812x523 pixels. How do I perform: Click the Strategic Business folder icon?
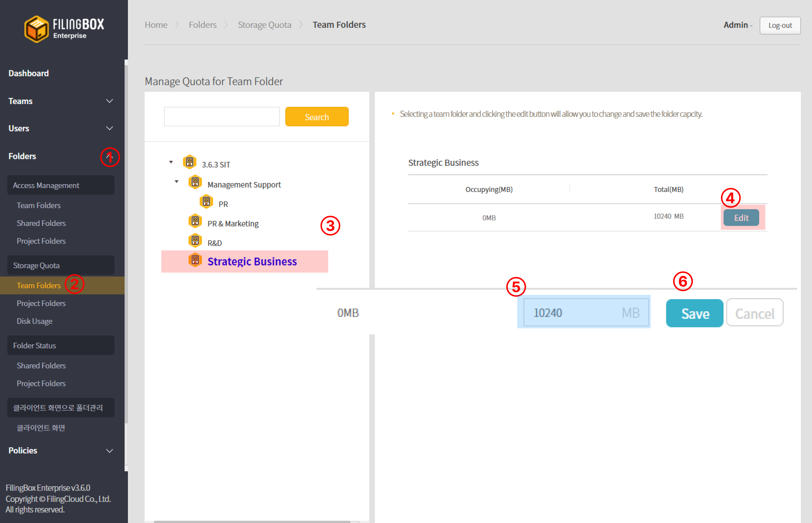tap(195, 260)
